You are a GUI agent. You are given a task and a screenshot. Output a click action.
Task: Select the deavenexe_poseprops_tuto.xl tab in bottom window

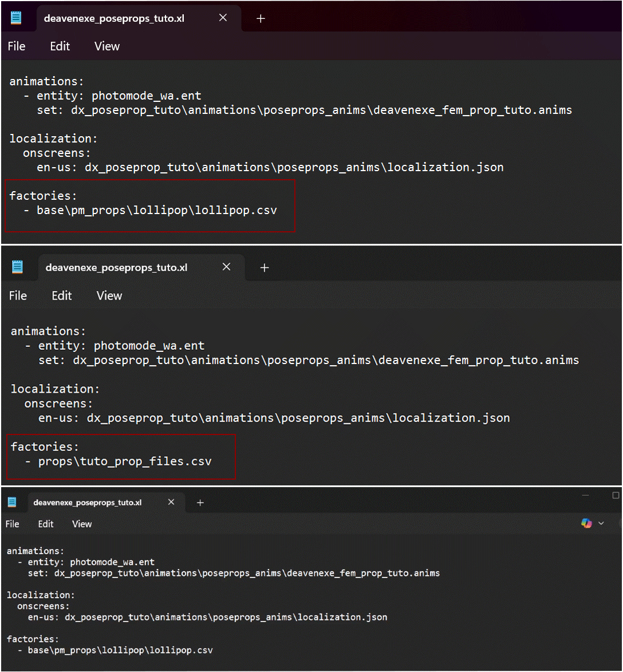click(x=87, y=503)
